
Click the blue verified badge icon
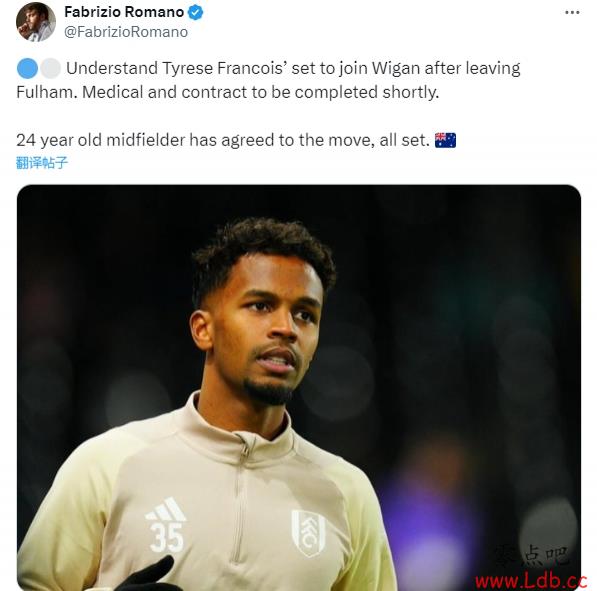(x=196, y=13)
